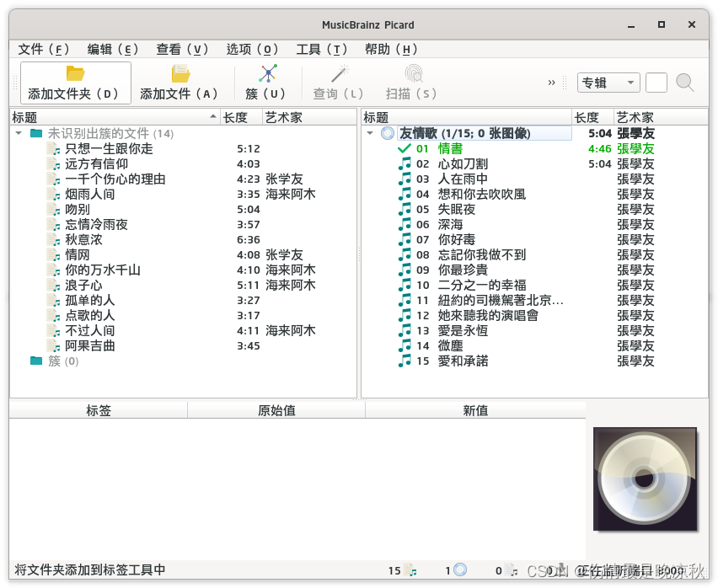Click the file icon beside 阿果吉曲

coord(54,345)
